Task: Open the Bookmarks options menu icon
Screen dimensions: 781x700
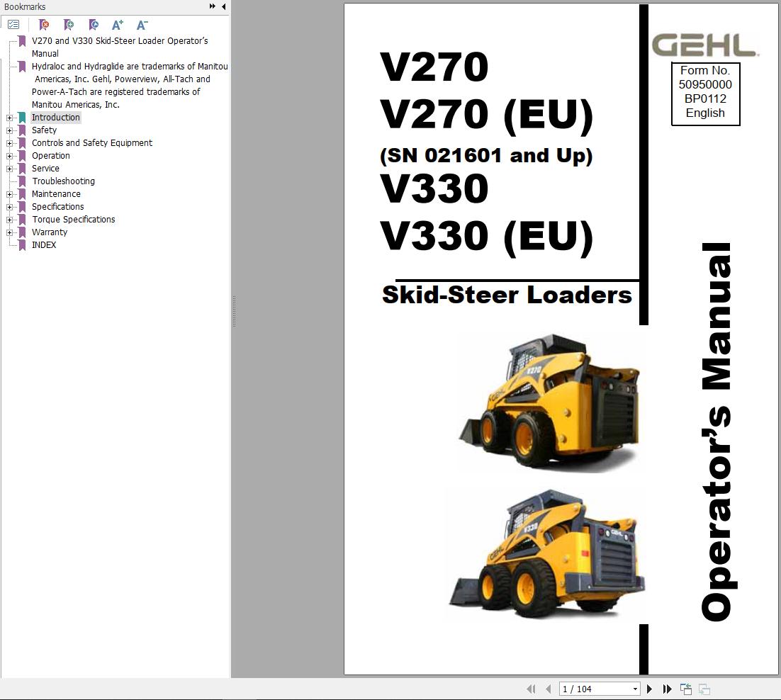Action: pos(13,23)
